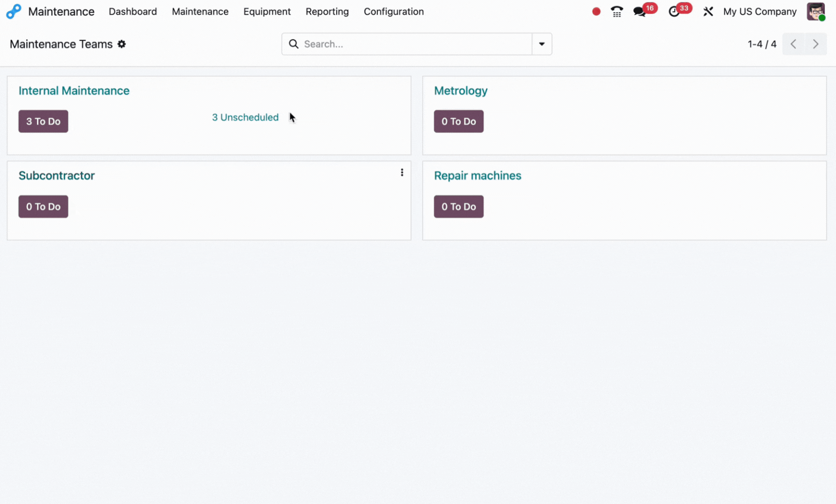Click the 3 To Do button

43,121
